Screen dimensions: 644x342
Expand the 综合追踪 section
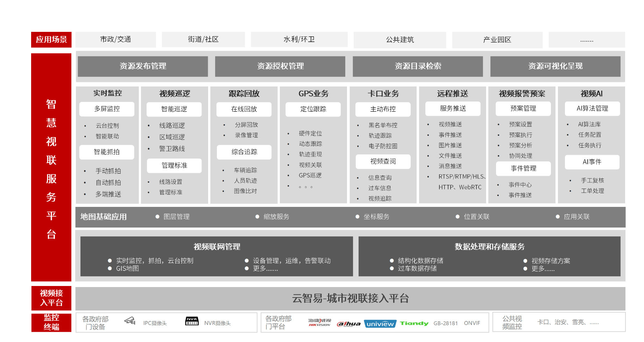(244, 152)
